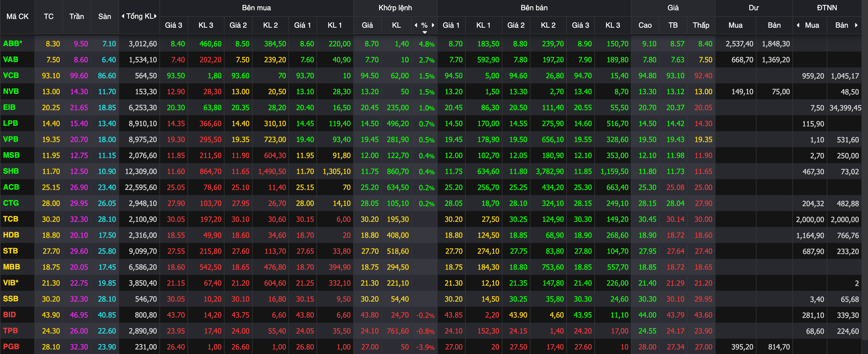Screen dimensions: 868x354
Task: Open NVB stock symbol
Action: [11, 91]
